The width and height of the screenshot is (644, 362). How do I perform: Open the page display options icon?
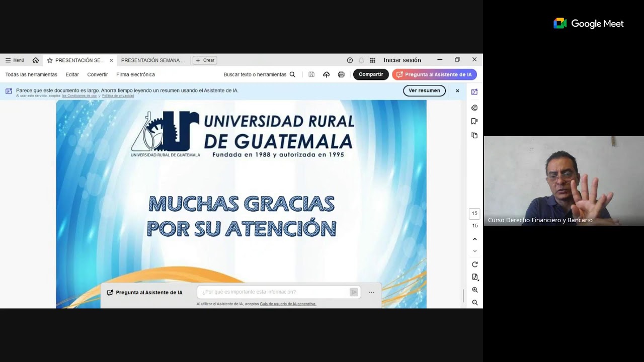tap(474, 277)
